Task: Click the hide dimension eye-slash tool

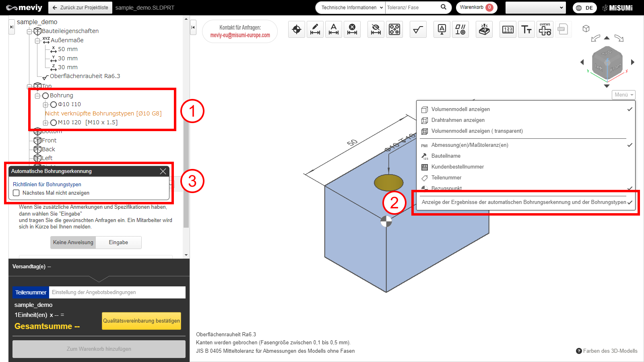Action: [x=376, y=29]
